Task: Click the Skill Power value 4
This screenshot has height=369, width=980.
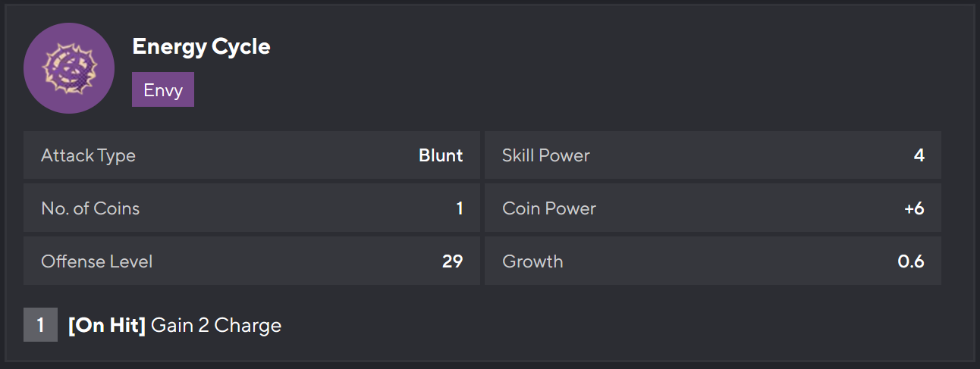Action: click(x=919, y=155)
